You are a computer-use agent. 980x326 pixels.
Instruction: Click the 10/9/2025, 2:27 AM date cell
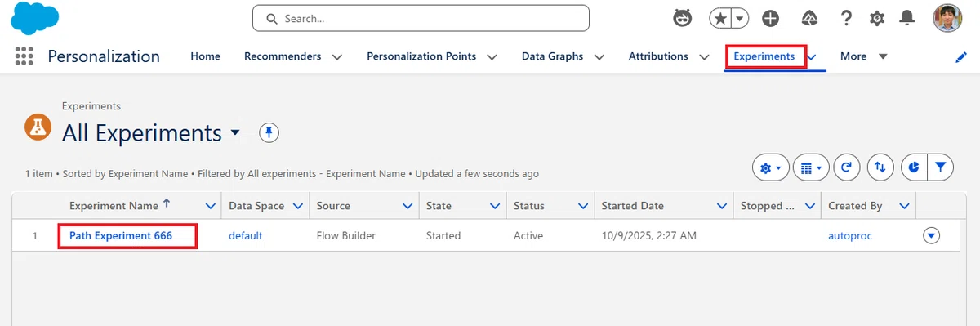(x=649, y=235)
